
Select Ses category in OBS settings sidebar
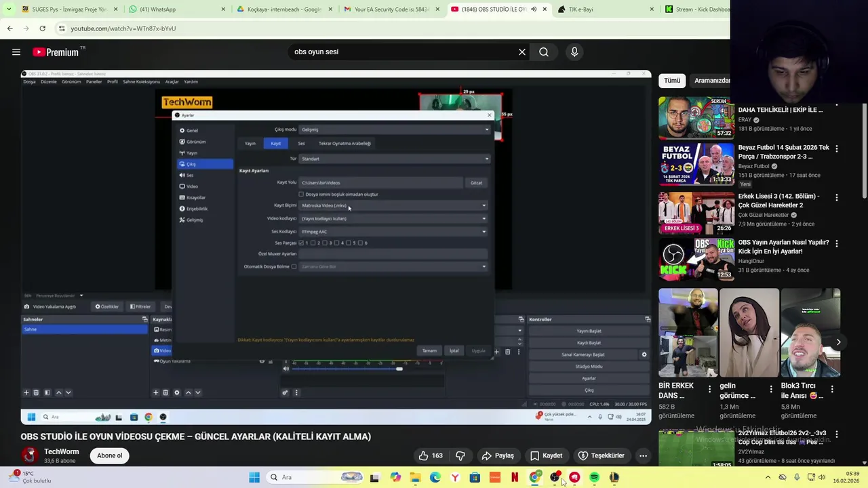point(205,175)
